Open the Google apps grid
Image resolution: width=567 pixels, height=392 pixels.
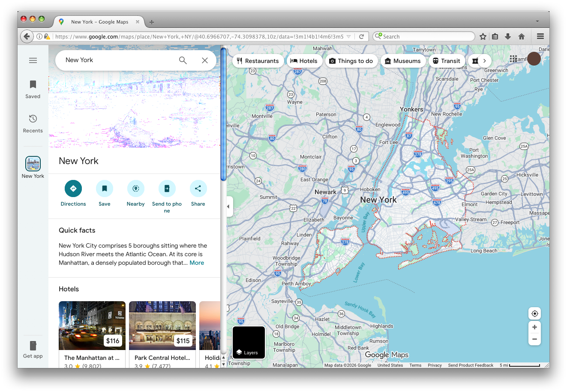tap(513, 59)
